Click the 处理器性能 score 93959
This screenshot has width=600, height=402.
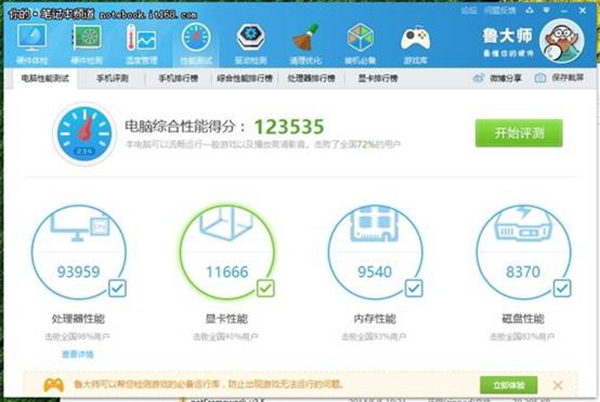(78, 272)
